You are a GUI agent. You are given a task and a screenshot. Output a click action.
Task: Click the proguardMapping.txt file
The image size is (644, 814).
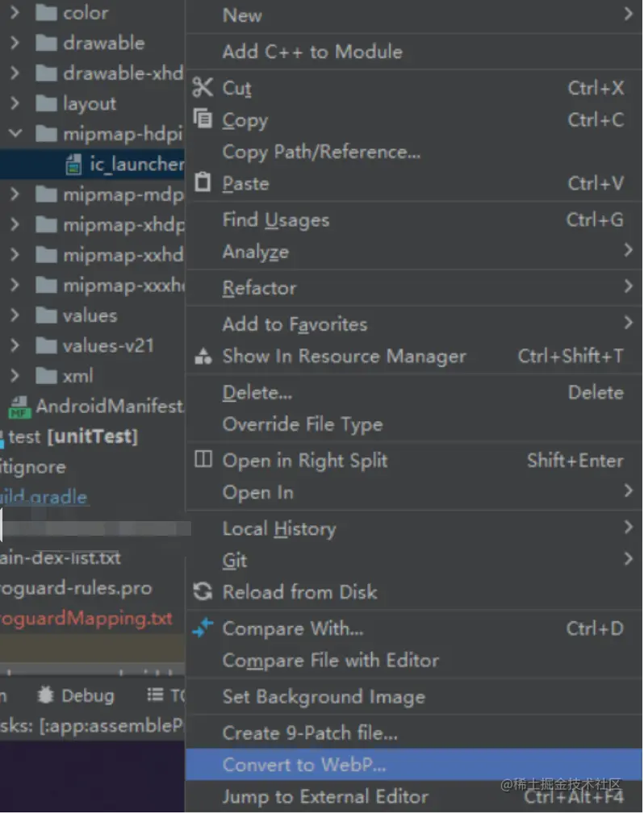point(86,619)
